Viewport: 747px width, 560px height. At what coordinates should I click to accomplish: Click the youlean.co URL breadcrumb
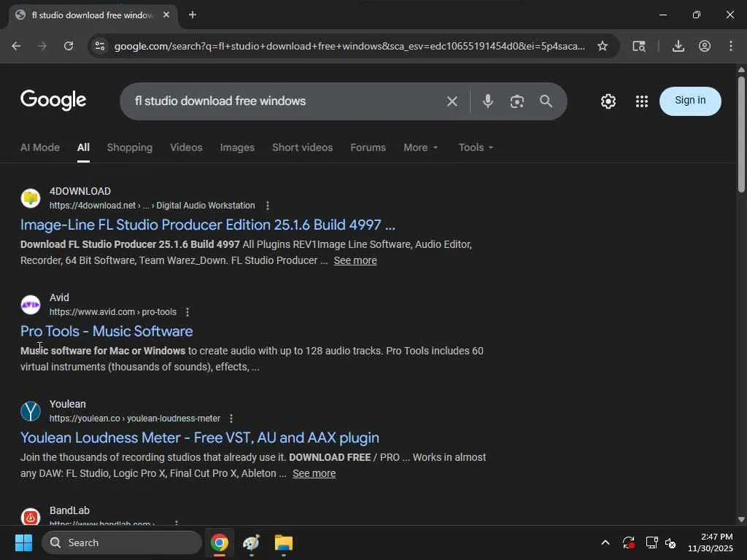[135, 419]
